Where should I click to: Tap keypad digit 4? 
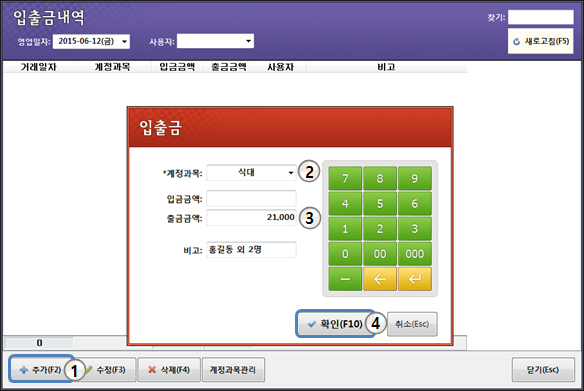pyautogui.click(x=345, y=203)
